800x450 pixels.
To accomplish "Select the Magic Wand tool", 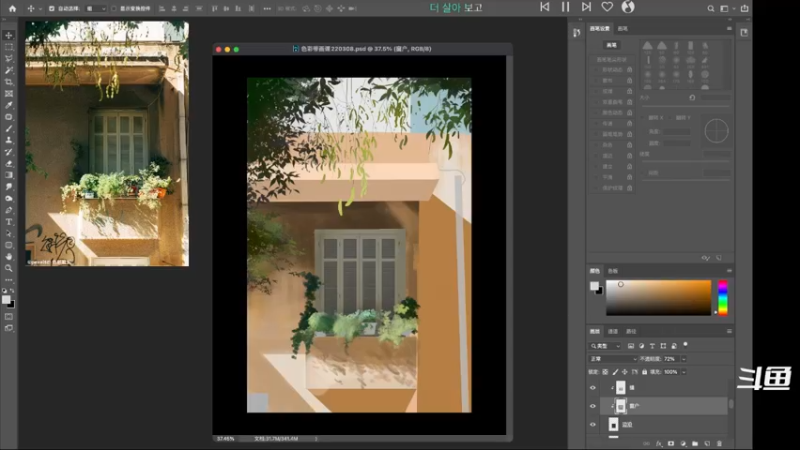I will [9, 70].
